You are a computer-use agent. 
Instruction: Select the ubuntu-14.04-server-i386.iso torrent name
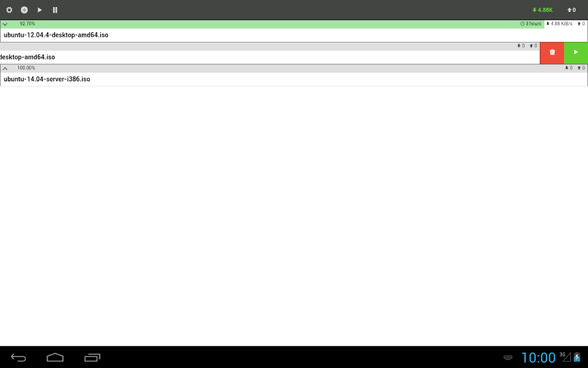[47, 79]
